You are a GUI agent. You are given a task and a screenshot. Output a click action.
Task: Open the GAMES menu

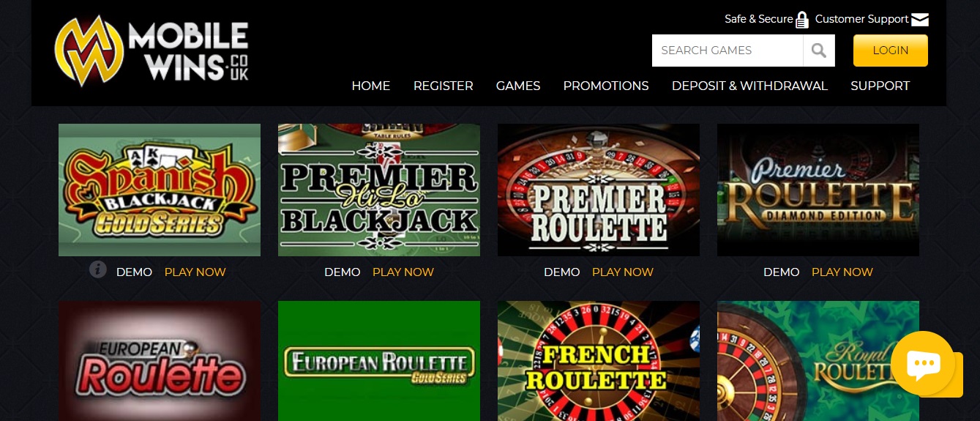[518, 86]
